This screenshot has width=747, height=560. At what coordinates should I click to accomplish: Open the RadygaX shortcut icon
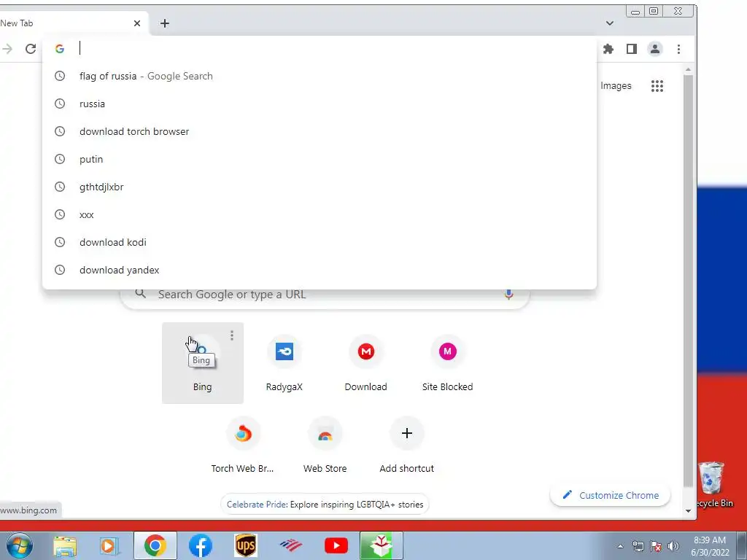click(x=285, y=351)
